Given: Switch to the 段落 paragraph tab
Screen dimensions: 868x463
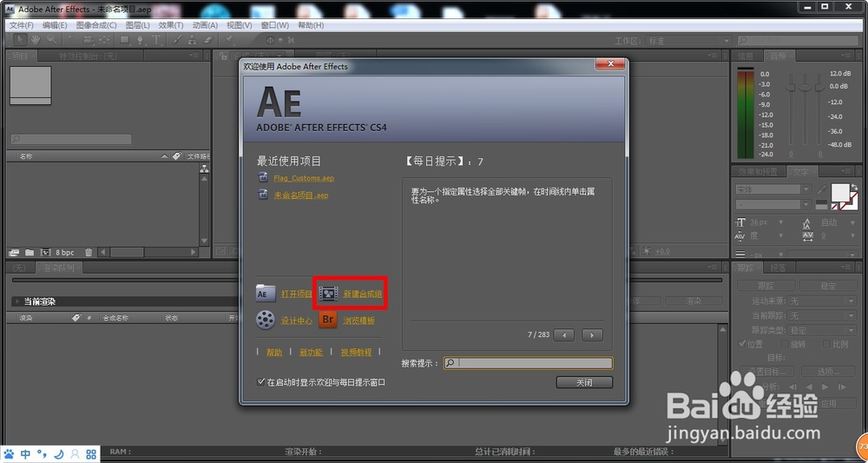Looking at the screenshot, I should pos(779,268).
